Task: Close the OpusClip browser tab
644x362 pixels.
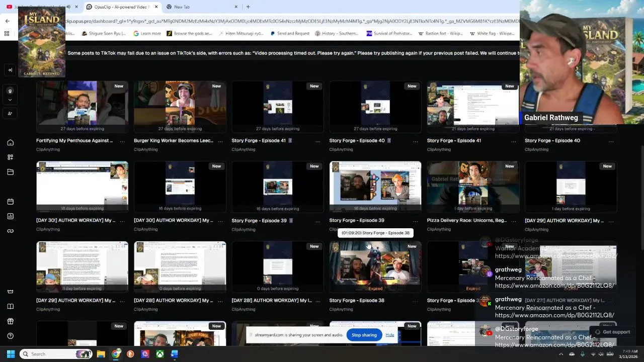Action: [x=156, y=7]
